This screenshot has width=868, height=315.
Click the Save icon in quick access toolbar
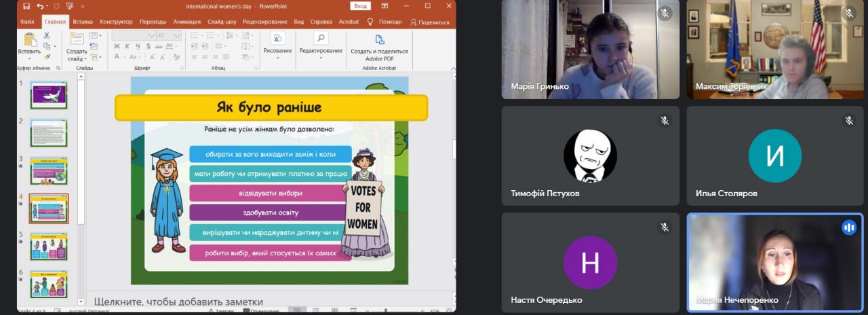pos(26,6)
